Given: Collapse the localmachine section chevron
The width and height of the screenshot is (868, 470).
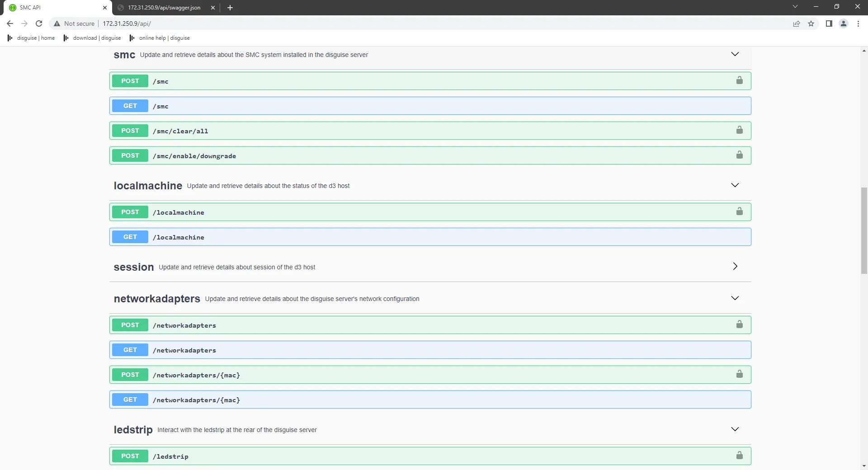Looking at the screenshot, I should click(x=735, y=185).
